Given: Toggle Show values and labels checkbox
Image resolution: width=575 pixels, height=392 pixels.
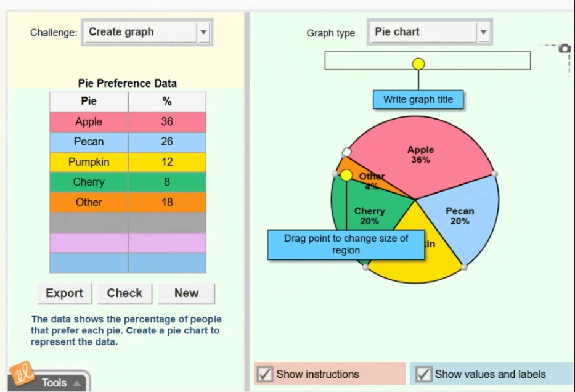Looking at the screenshot, I should coord(423,374).
